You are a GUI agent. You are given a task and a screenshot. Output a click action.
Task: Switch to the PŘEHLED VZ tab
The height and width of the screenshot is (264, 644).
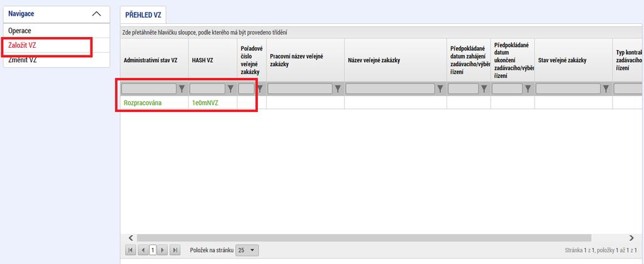coord(143,15)
